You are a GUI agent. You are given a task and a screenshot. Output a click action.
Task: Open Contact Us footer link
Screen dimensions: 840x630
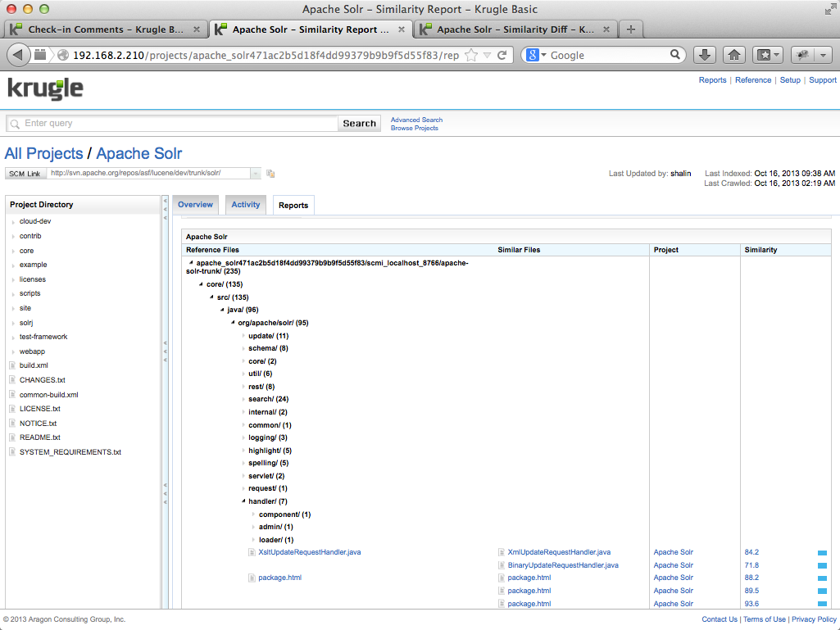[720, 619]
